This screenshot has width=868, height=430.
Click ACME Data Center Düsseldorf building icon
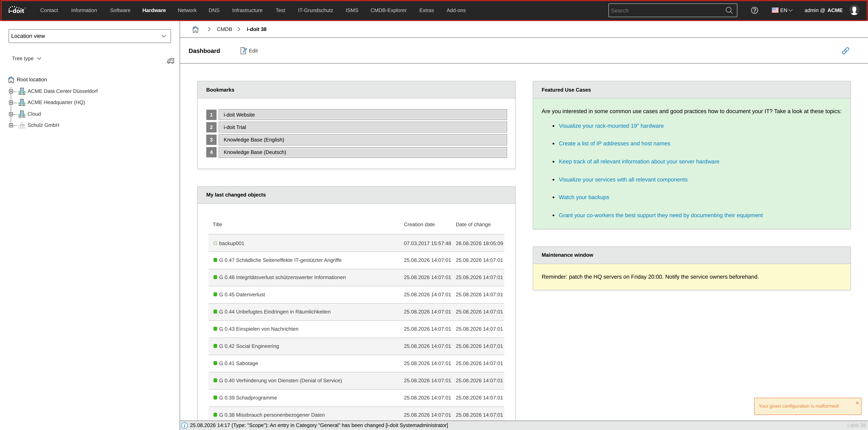tap(22, 91)
